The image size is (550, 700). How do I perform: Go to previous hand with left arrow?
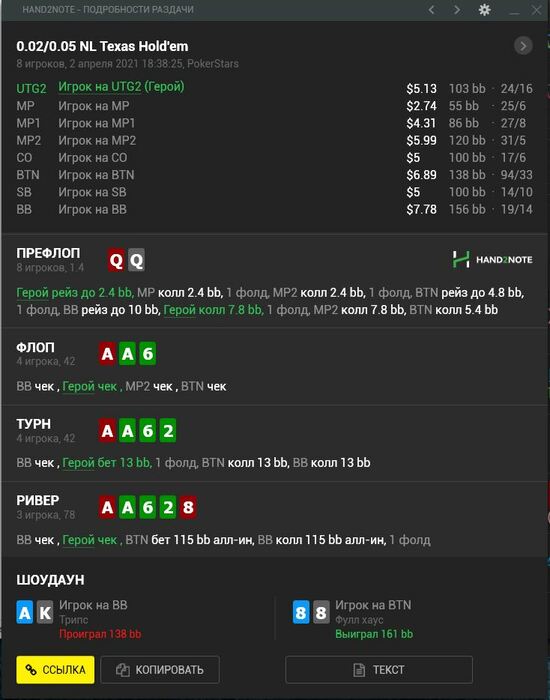pos(431,10)
